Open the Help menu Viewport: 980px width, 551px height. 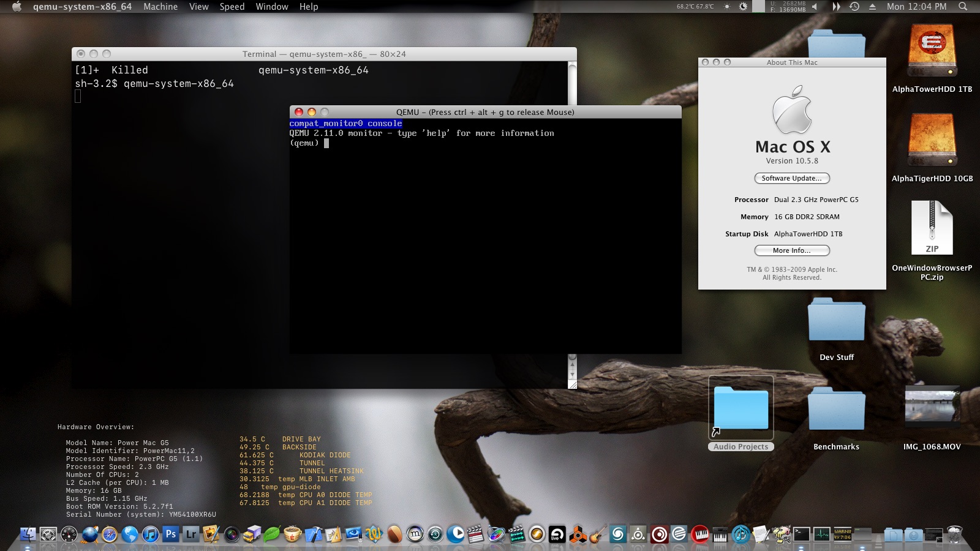coord(309,6)
